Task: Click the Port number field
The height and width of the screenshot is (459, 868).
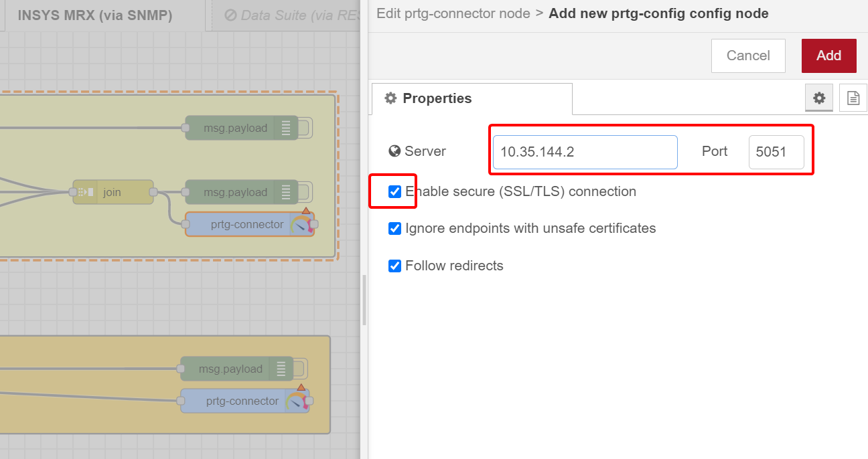Action: click(776, 152)
